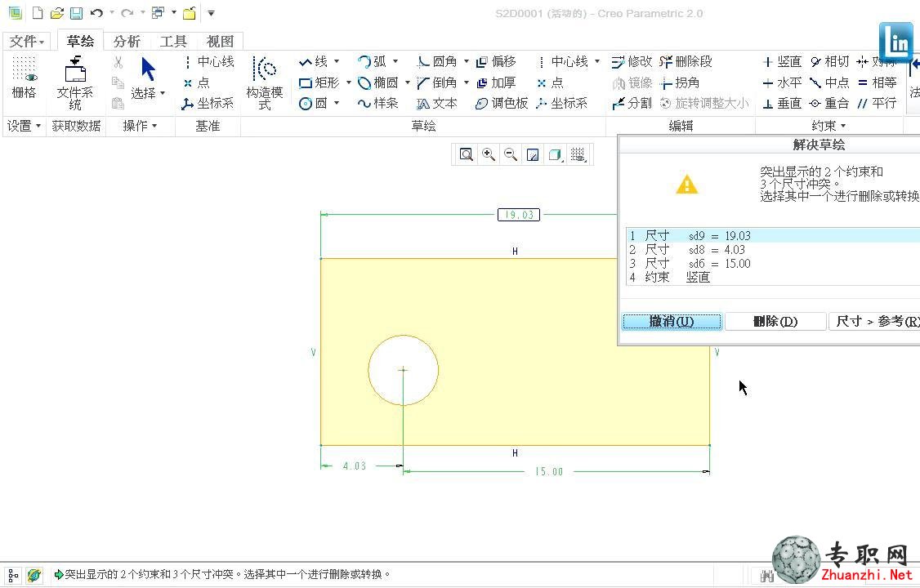Click the Save disk icon
The width and height of the screenshot is (920, 588).
click(76, 12)
